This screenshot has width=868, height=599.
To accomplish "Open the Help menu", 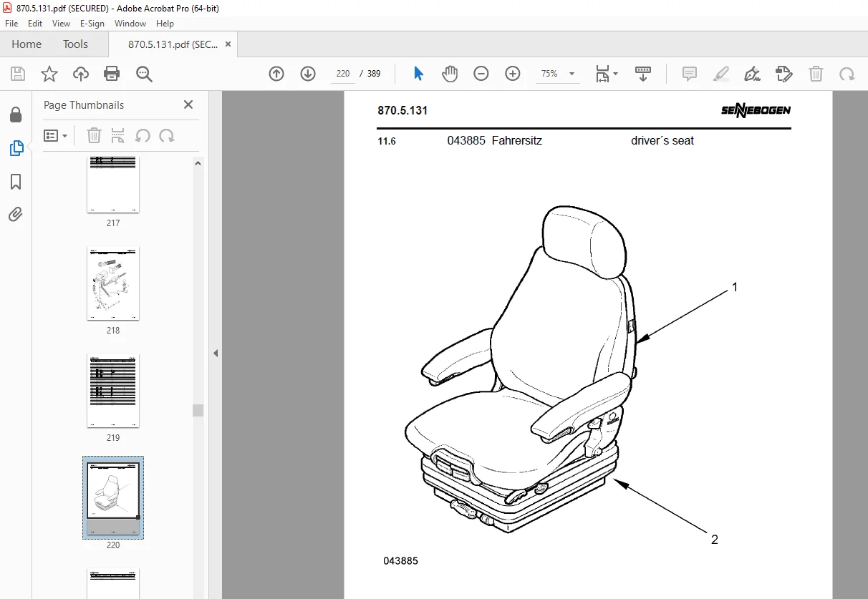I will click(x=165, y=24).
